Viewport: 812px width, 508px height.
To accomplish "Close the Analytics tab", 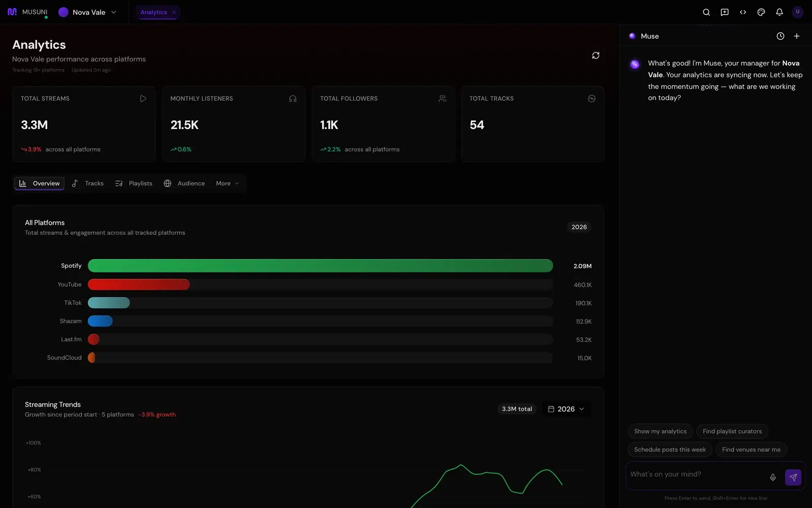I will (x=174, y=12).
